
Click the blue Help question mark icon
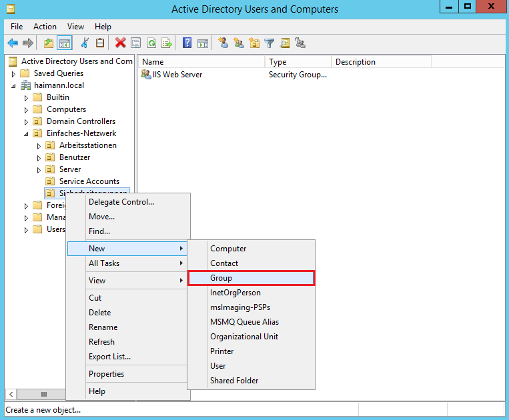click(x=187, y=43)
